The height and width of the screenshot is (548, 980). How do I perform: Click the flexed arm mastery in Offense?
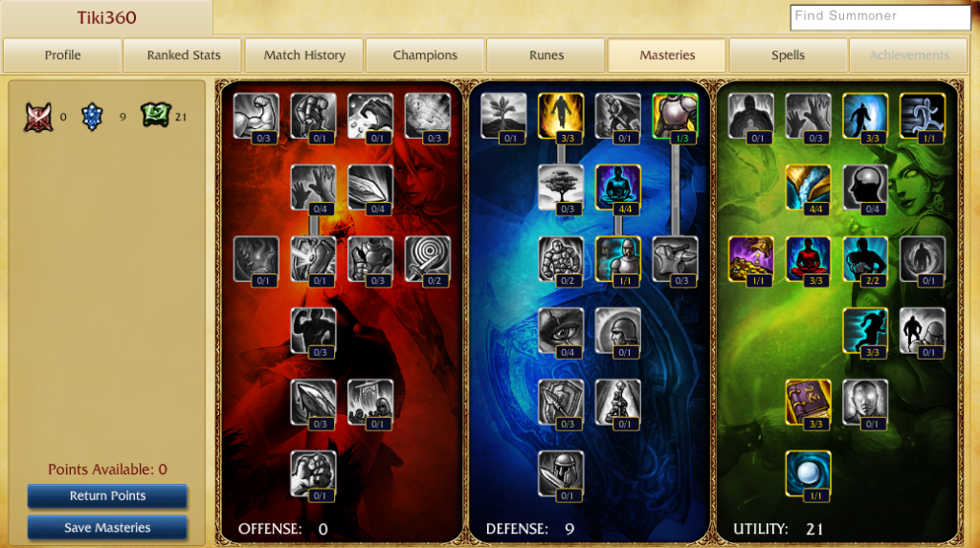[256, 117]
